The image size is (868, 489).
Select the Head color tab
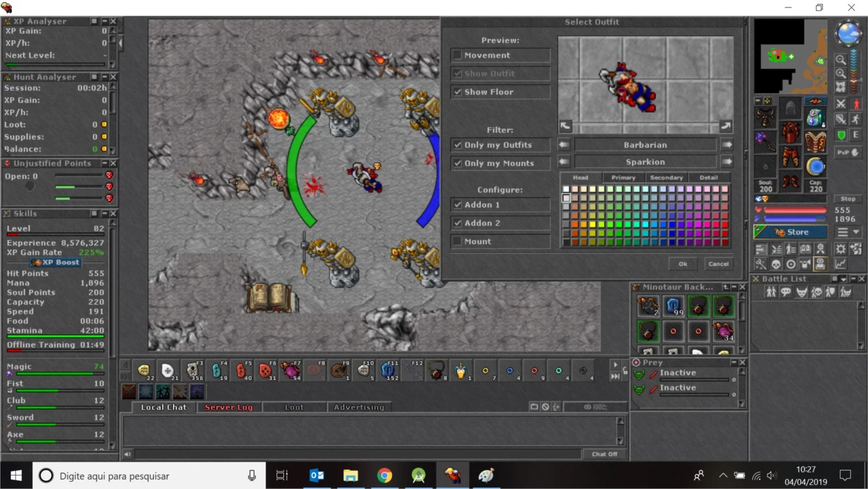click(x=581, y=177)
